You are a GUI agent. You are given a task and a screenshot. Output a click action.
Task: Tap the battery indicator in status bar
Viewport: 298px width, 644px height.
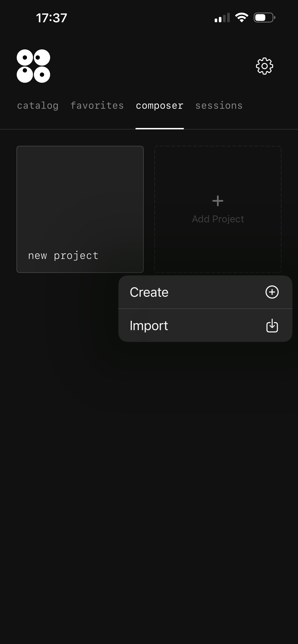pos(265,17)
